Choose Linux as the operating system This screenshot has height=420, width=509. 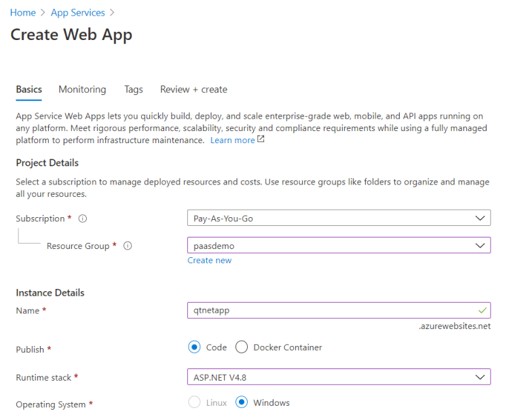pyautogui.click(x=195, y=403)
